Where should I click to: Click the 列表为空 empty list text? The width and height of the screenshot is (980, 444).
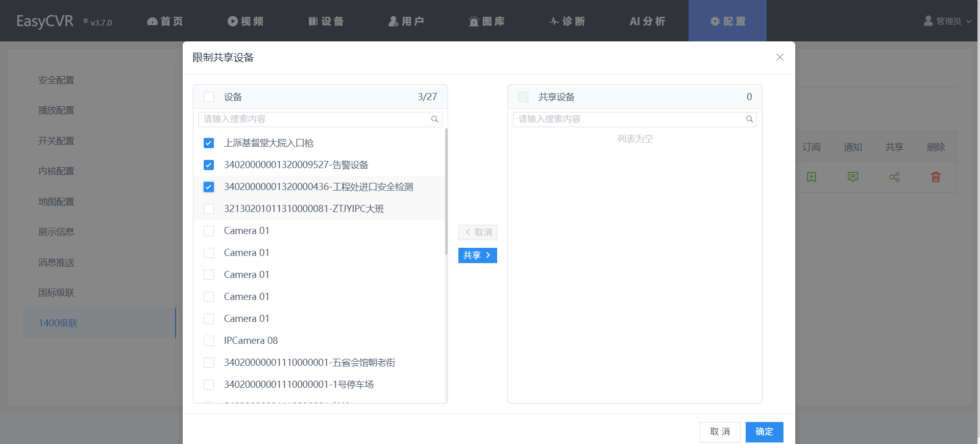(635, 139)
